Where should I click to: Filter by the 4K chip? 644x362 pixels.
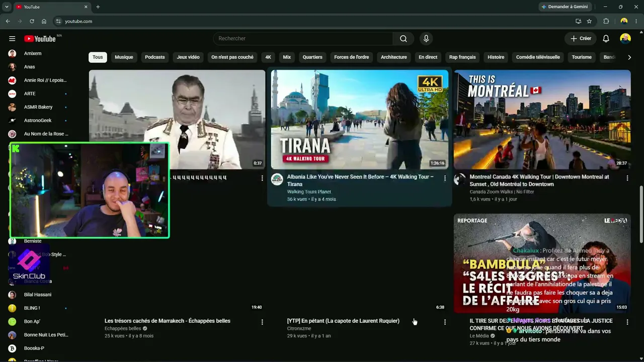click(268, 57)
